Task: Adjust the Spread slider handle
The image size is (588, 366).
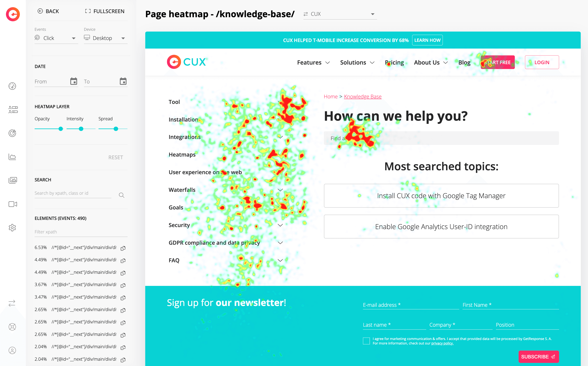Action: click(x=116, y=129)
